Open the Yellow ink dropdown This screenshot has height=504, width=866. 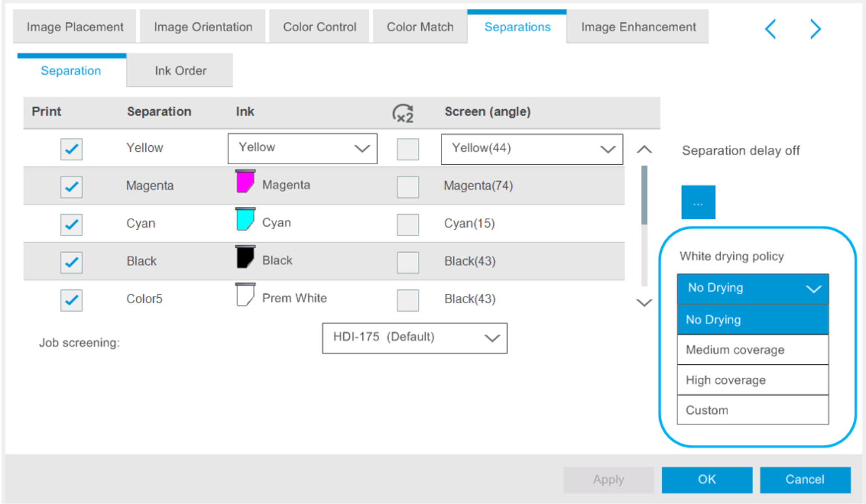302,148
